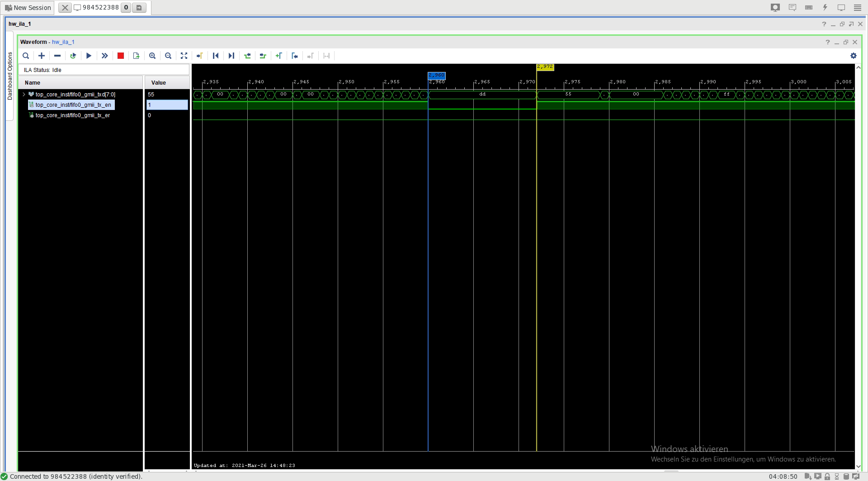The height and width of the screenshot is (481, 868).
Task: Toggle the auto re-trigger icon
Action: tap(73, 56)
